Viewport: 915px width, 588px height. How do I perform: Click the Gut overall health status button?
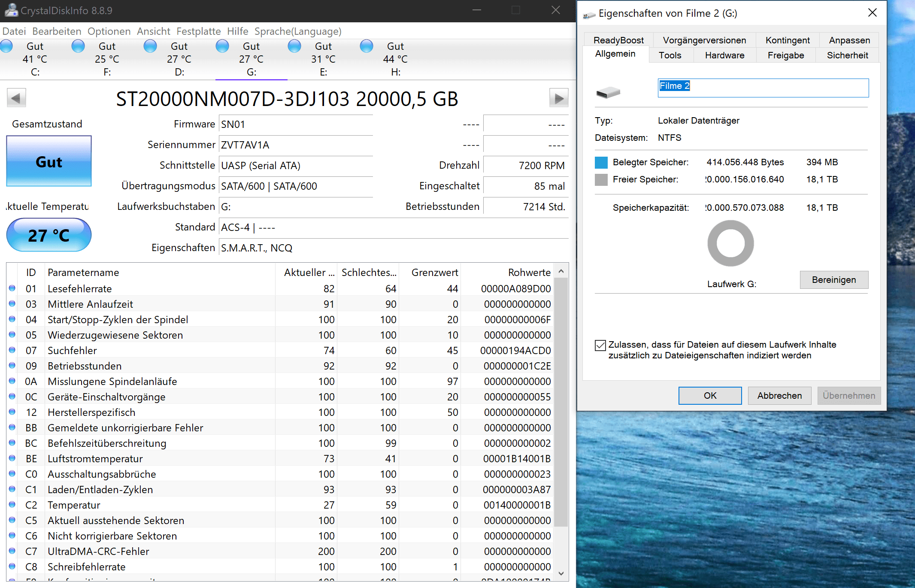coord(49,161)
